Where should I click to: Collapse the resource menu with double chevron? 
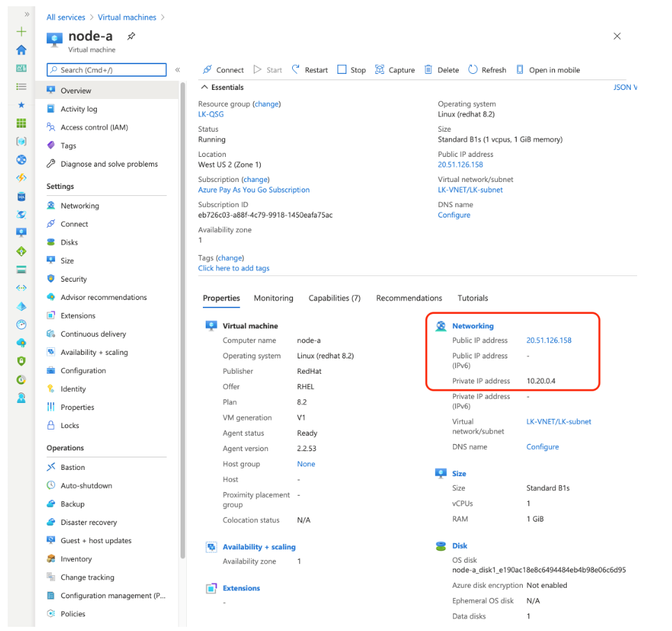pos(178,70)
